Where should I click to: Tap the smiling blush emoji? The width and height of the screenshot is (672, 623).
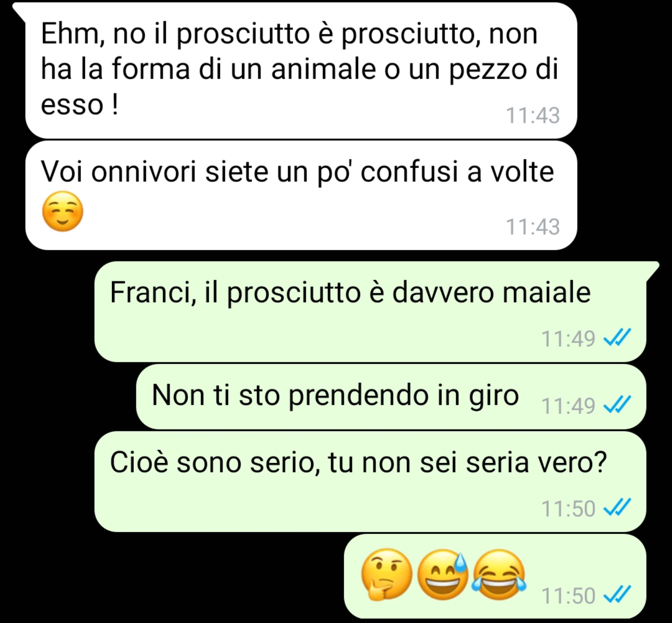pyautogui.click(x=63, y=212)
